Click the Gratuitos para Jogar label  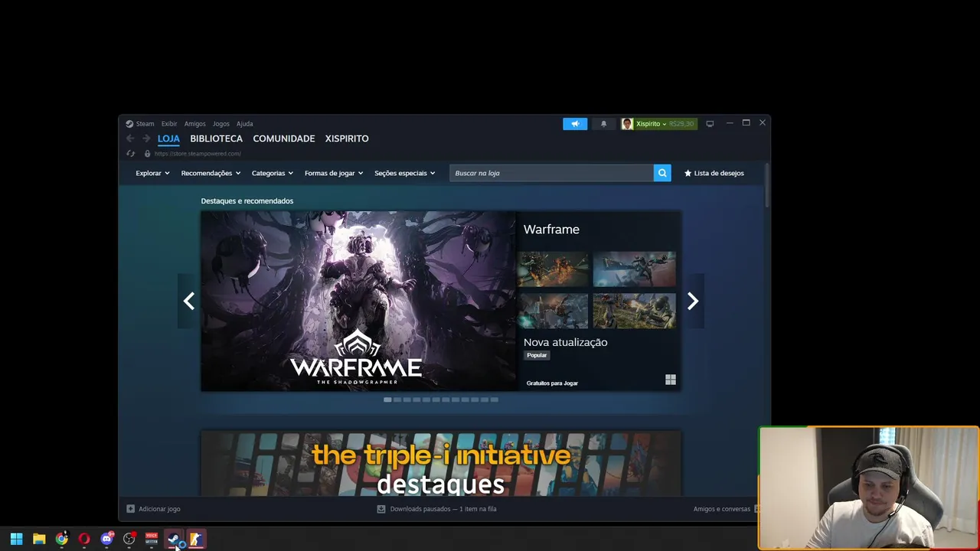[x=552, y=383]
